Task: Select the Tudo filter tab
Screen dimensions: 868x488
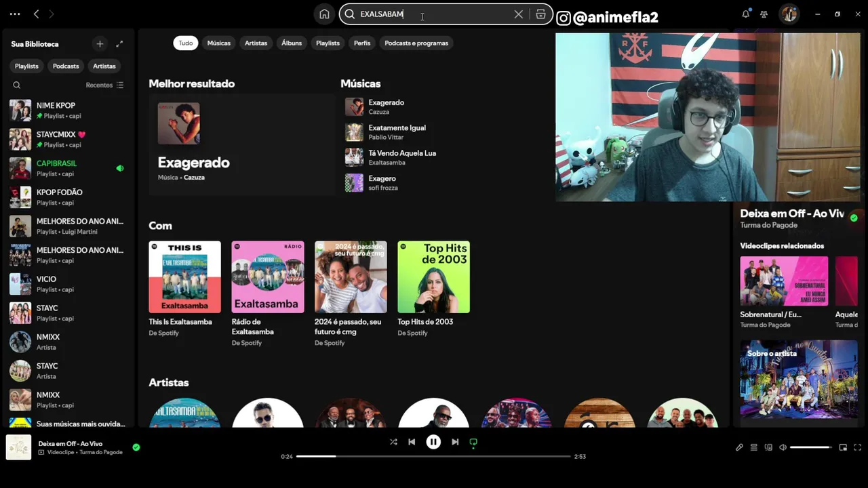Action: [x=186, y=43]
